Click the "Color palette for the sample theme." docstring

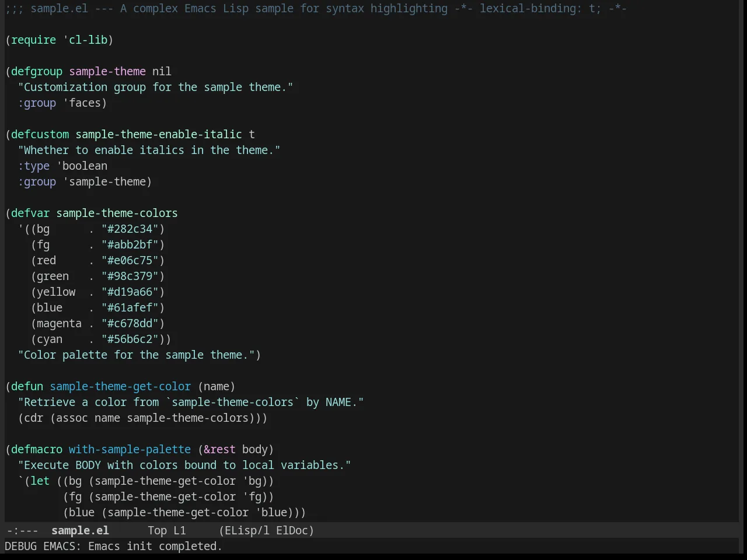click(x=136, y=355)
